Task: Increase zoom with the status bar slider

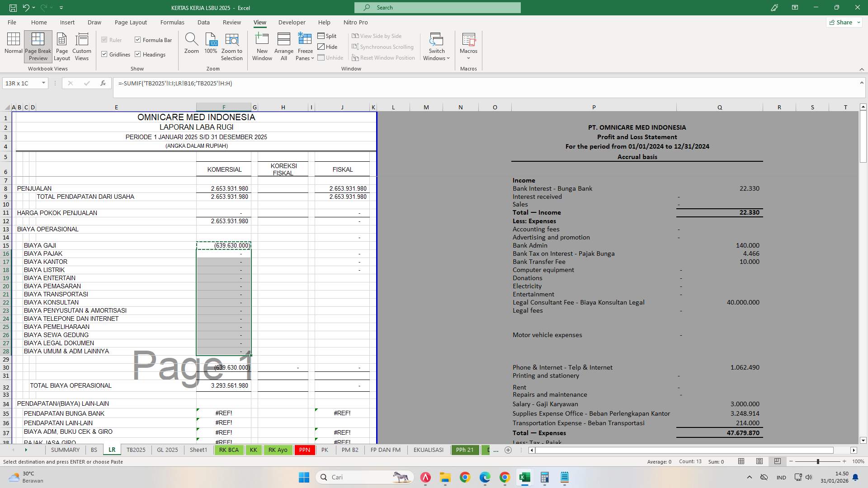Action: tap(845, 461)
